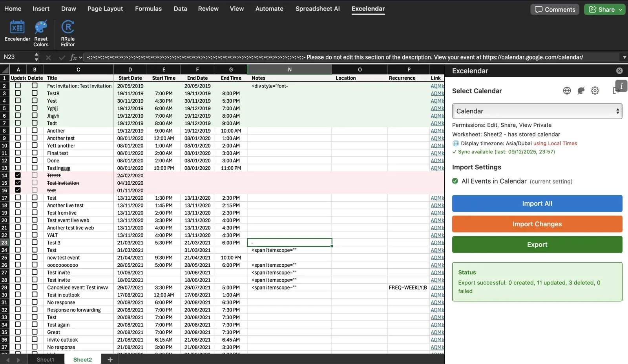Add a new sheet with the plus button
The height and width of the screenshot is (364, 628).
tap(110, 359)
